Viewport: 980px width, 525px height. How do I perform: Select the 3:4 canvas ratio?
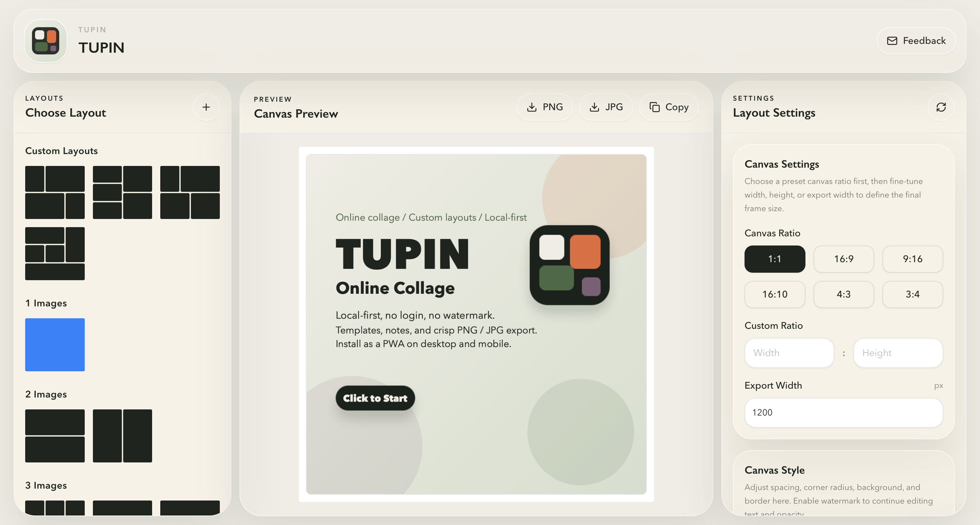912,294
